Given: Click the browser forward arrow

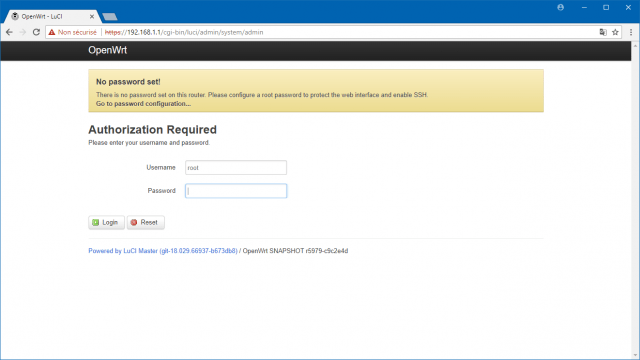Looking at the screenshot, I should pyautogui.click(x=23, y=32).
